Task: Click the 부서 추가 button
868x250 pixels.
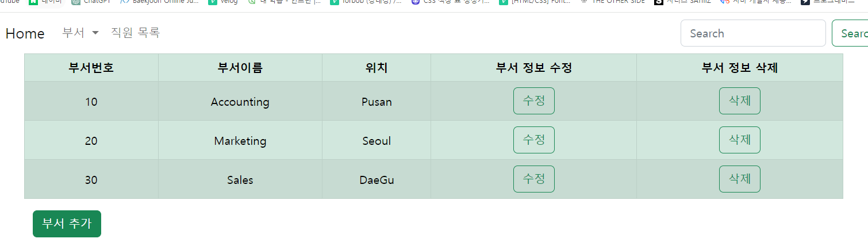Action: pos(67,224)
